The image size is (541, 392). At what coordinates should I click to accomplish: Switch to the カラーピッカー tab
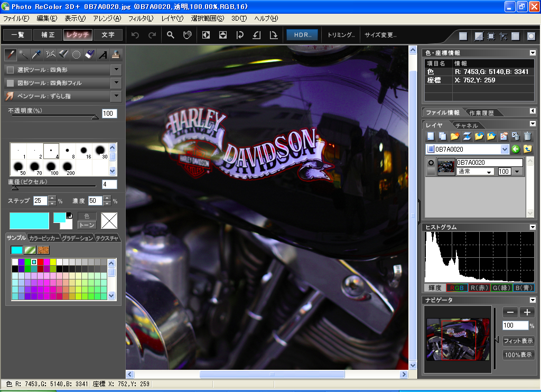pos(44,238)
